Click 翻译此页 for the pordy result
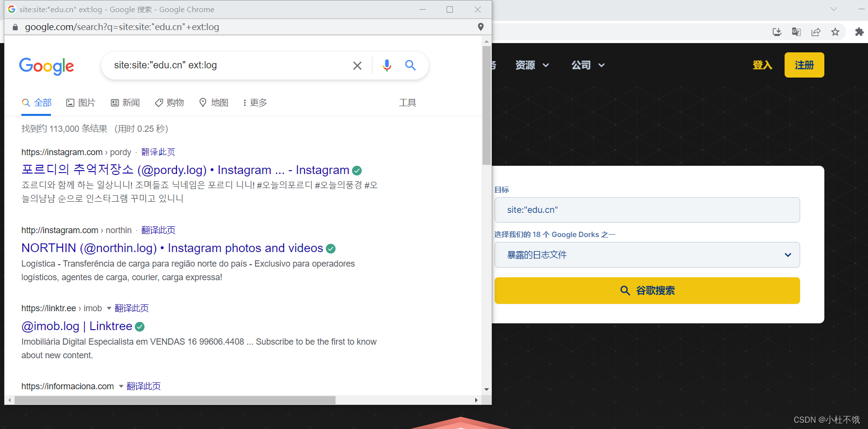The width and height of the screenshot is (868, 429). (x=158, y=152)
